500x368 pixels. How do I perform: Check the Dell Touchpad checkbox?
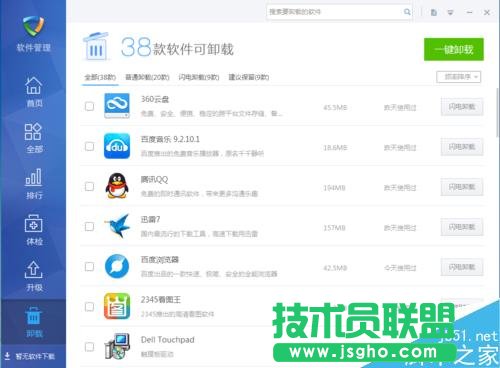point(89,347)
